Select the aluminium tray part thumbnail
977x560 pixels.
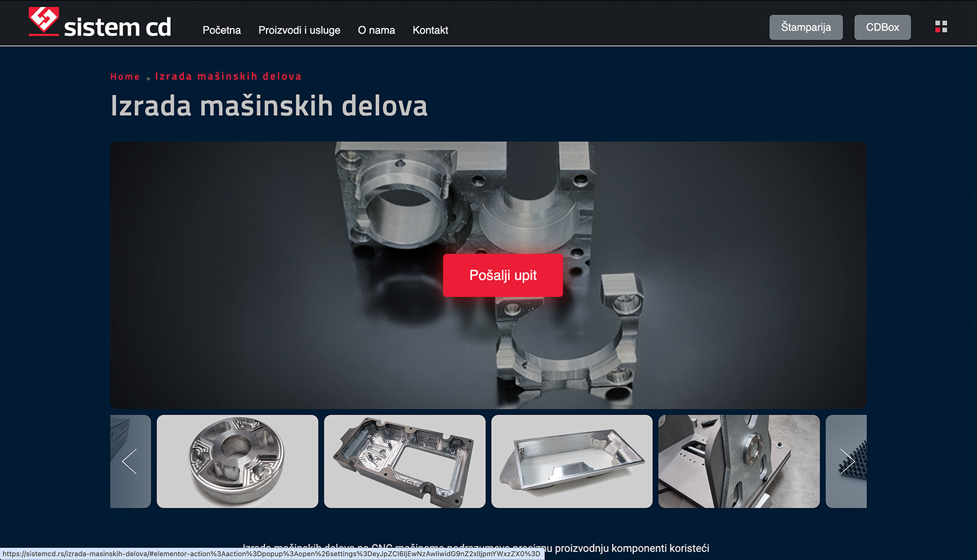coord(571,461)
